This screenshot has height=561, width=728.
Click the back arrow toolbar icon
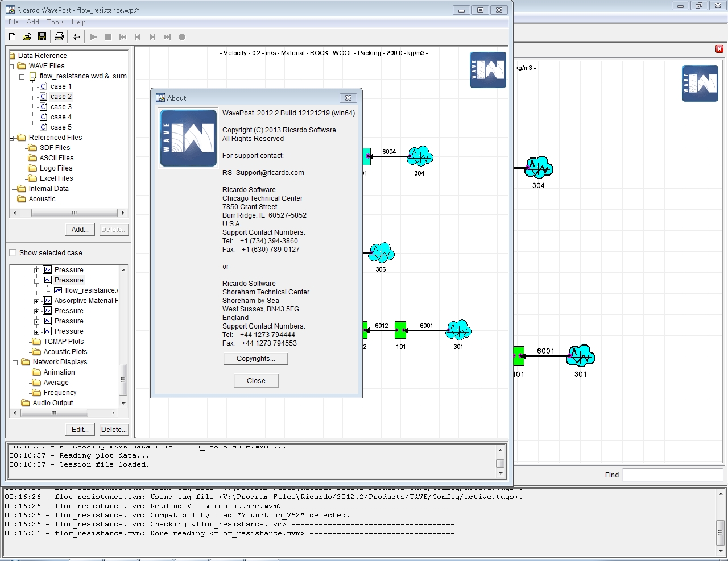(76, 37)
